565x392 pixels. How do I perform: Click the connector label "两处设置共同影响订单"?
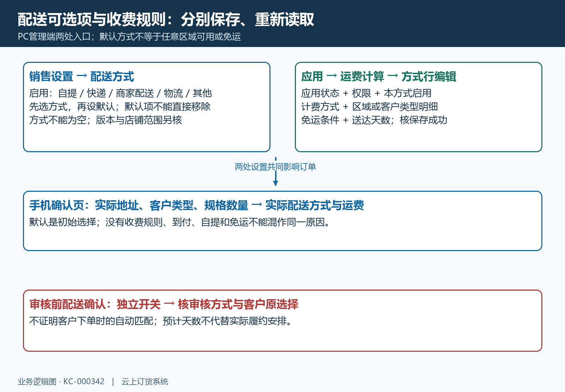point(275,167)
